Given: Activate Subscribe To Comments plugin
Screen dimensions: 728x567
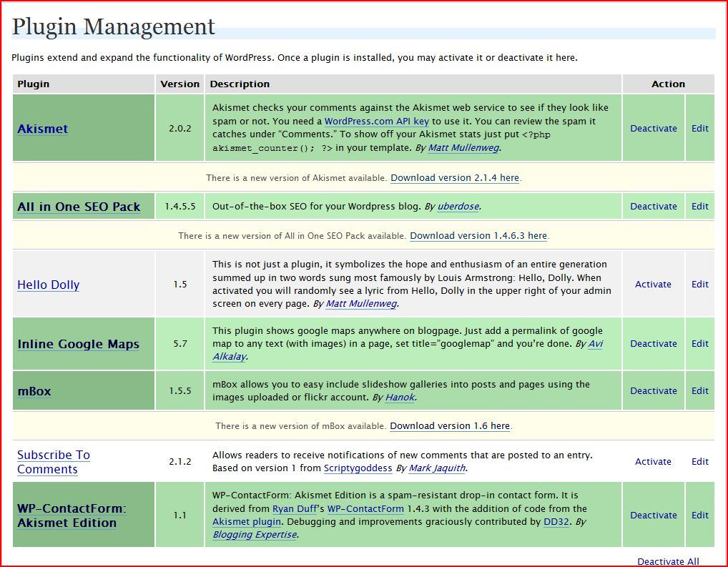Looking at the screenshot, I should 653,462.
